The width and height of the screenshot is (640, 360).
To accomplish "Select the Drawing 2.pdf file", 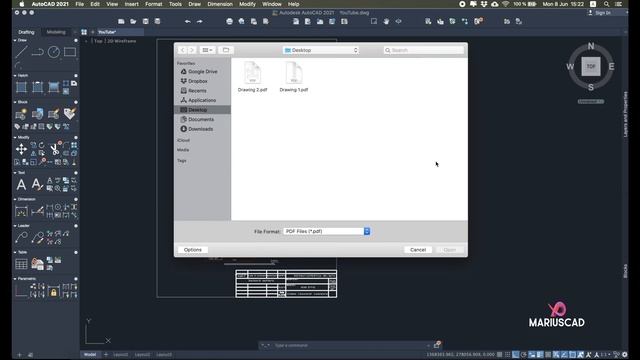I will (252, 76).
